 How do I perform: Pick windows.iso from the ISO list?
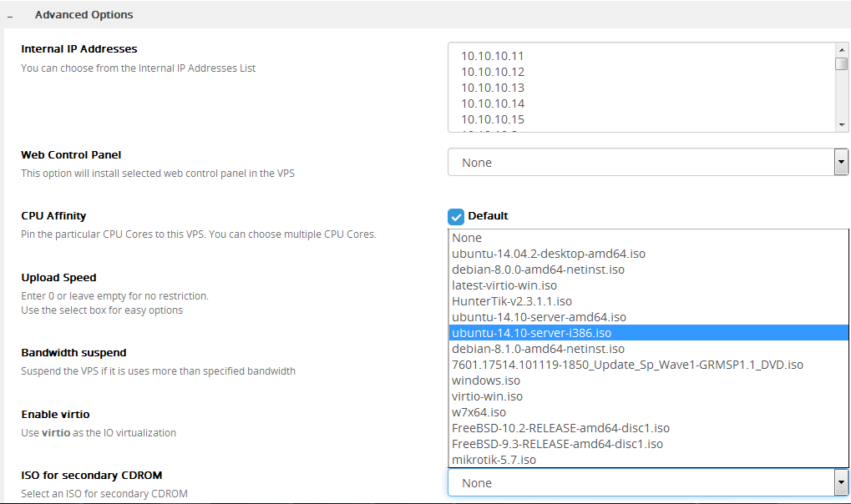coord(486,381)
